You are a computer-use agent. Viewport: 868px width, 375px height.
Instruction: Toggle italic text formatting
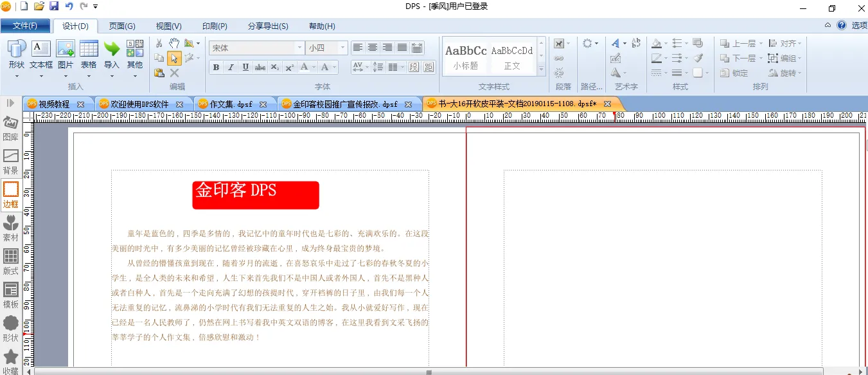tap(231, 68)
